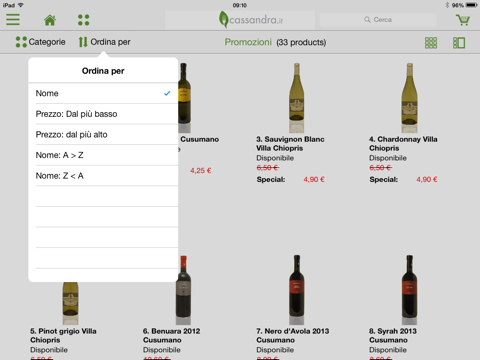Viewport: 480px width, 360px height.
Task: Click the cassandra.it logo
Action: [x=251, y=20]
